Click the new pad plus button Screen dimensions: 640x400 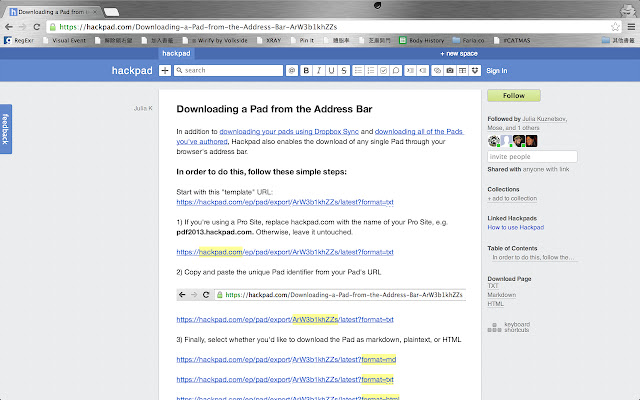(165, 71)
